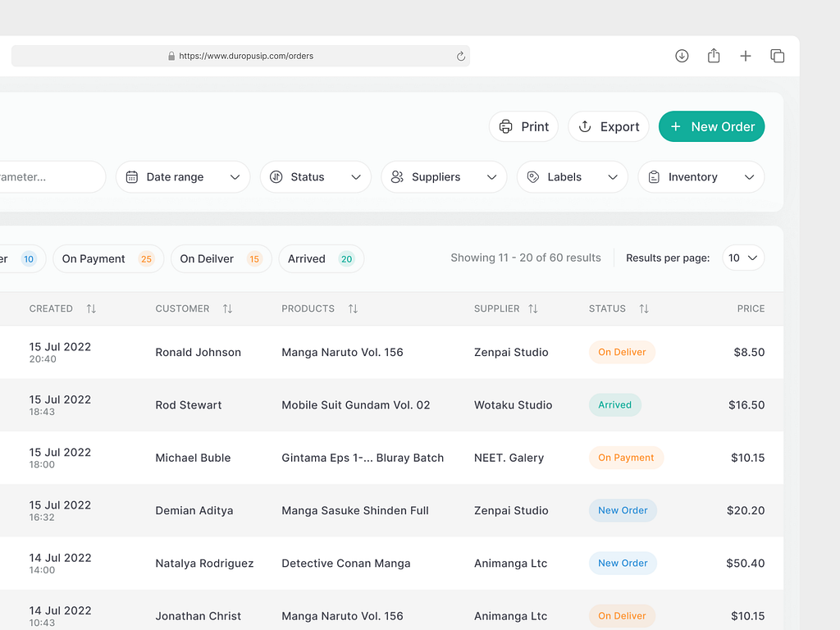
Task: Open the Results per page dropdown
Action: pyautogui.click(x=742, y=258)
